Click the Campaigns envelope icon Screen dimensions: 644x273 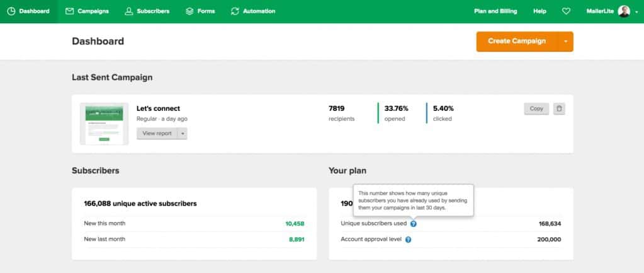(69, 11)
